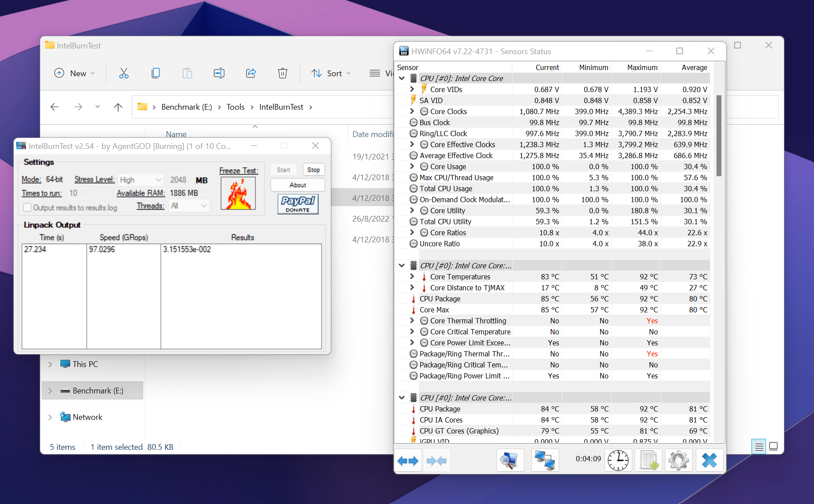Expand the Core Temperatures sensor row

(x=412, y=277)
